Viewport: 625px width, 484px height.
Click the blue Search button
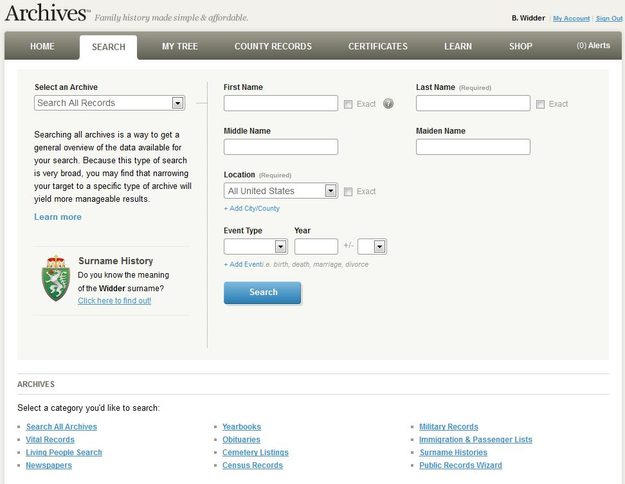[x=262, y=293]
